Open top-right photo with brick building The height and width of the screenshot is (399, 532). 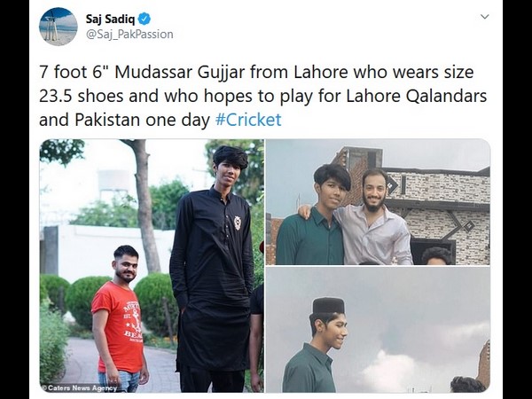coord(378,202)
